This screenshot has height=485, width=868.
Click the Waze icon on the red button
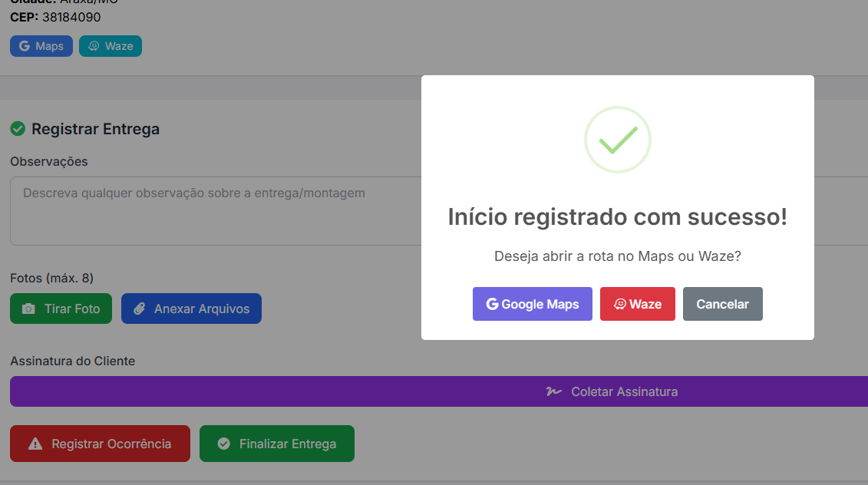(620, 304)
